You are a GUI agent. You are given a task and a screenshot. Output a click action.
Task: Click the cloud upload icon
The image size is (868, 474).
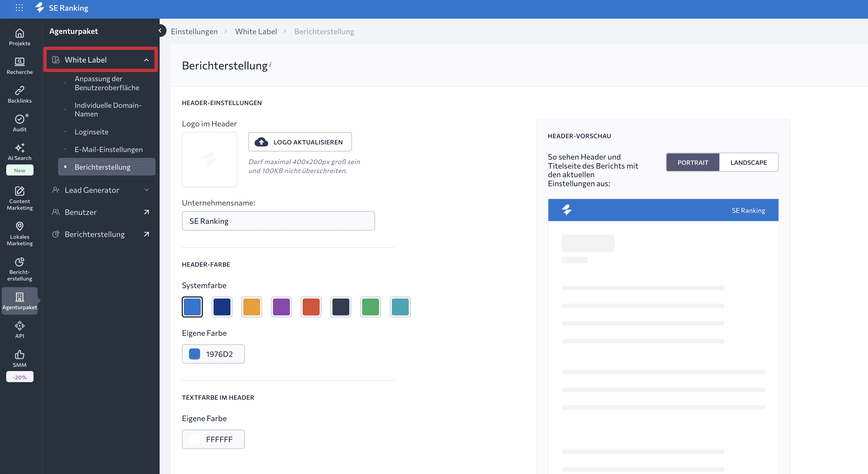261,142
